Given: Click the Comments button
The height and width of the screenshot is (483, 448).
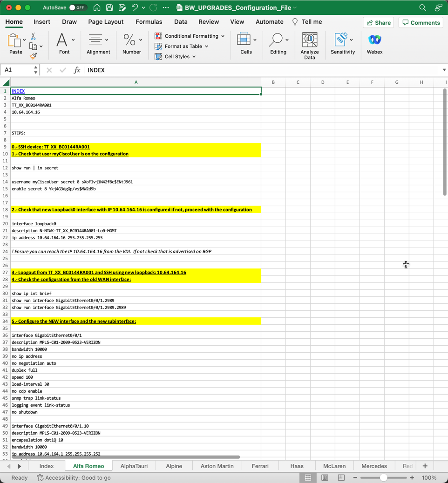Looking at the screenshot, I should click(x=421, y=22).
